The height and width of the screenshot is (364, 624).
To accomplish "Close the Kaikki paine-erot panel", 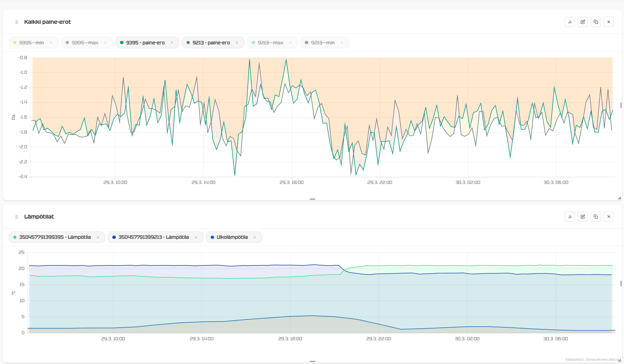I will (609, 22).
